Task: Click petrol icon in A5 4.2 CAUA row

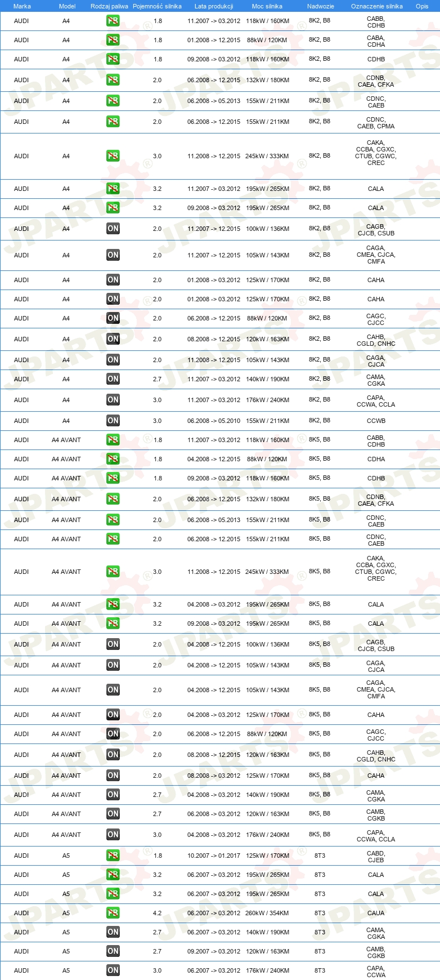Action: [113, 913]
